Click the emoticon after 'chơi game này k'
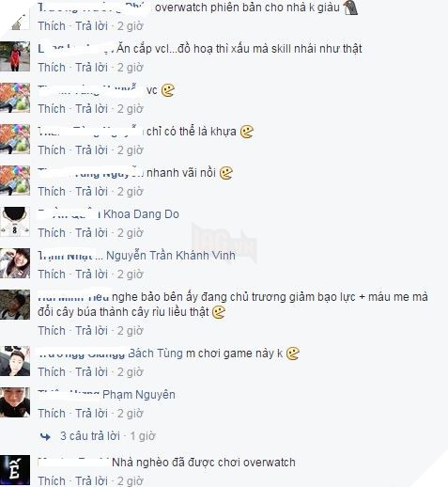 (x=293, y=353)
